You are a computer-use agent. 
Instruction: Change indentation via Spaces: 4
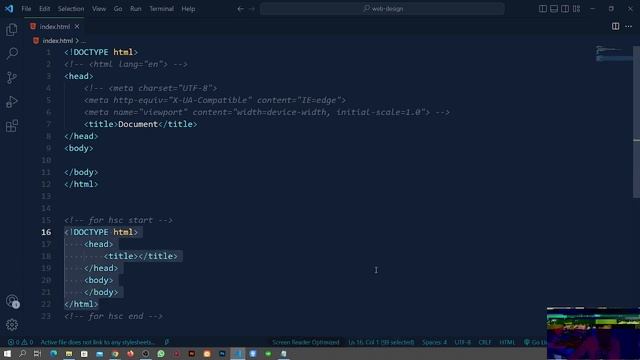[434, 342]
